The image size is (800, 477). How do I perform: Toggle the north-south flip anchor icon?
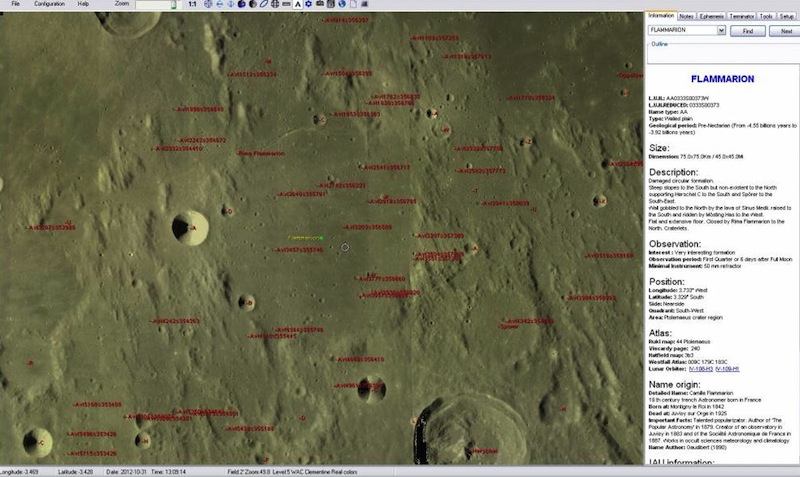[231, 4]
